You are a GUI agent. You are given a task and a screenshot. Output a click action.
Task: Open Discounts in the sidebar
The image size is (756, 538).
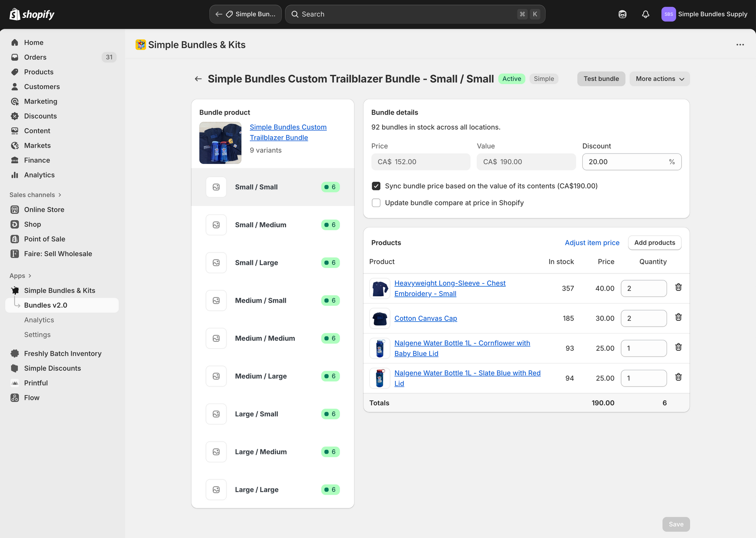(40, 116)
